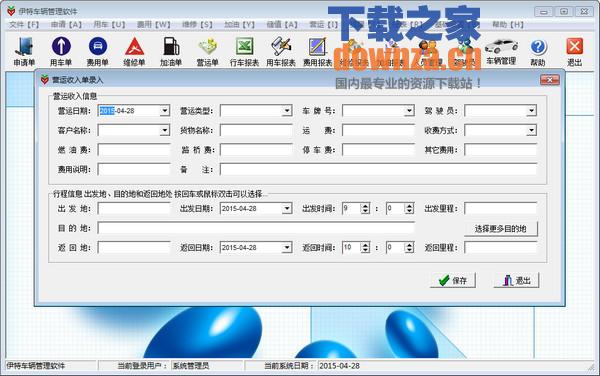Click the dialog's 退出 button
This screenshot has height=376, width=600.
[x=517, y=280]
